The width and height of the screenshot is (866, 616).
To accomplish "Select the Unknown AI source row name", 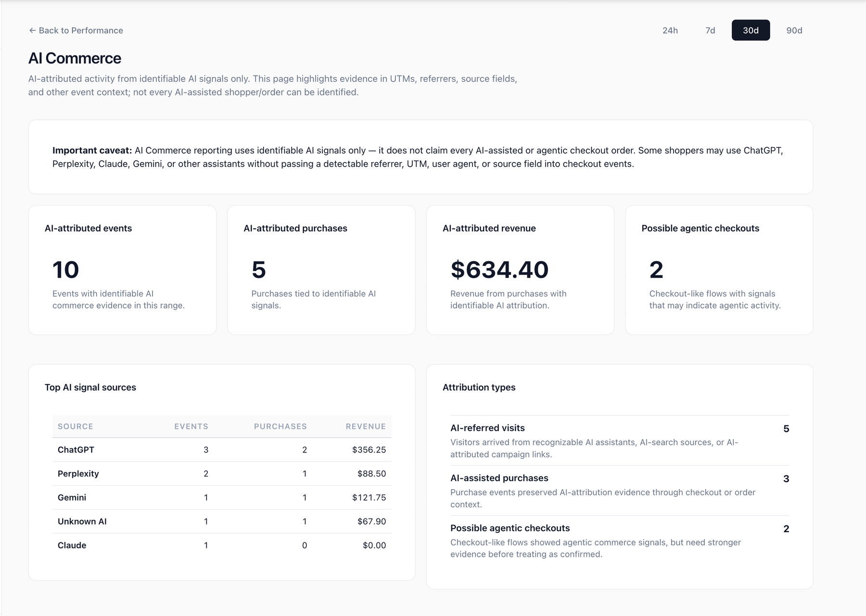I will coord(82,521).
